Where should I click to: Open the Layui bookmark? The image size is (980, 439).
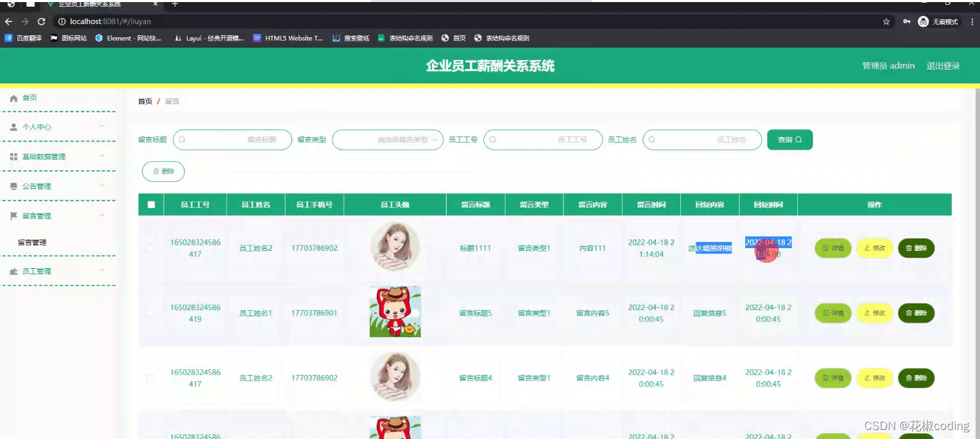point(209,38)
